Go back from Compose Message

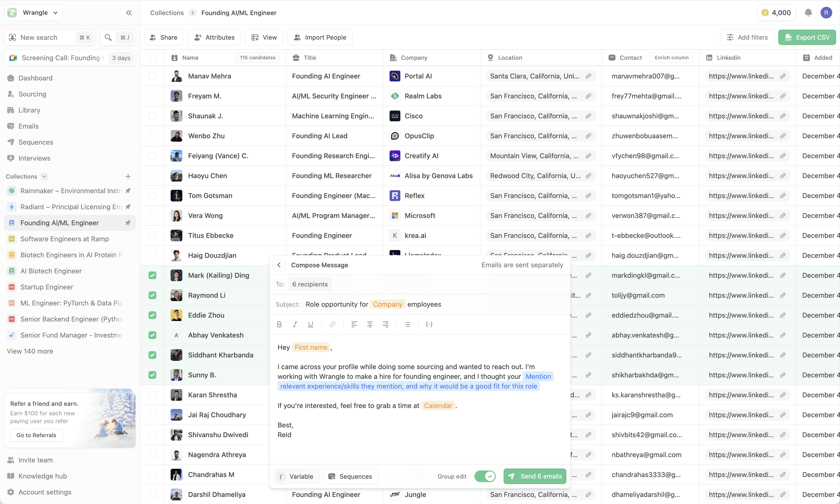pos(279,265)
